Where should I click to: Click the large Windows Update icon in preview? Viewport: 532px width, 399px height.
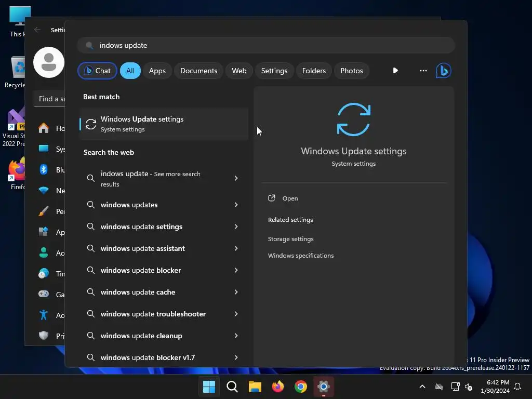(x=353, y=119)
